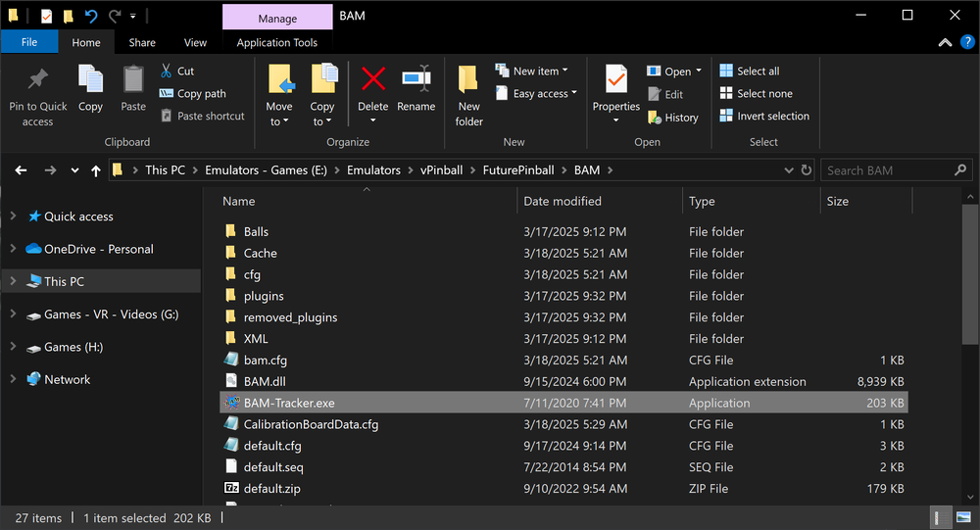The image size is (980, 530).
Task: Expand This PC tree node
Action: pos(13,281)
